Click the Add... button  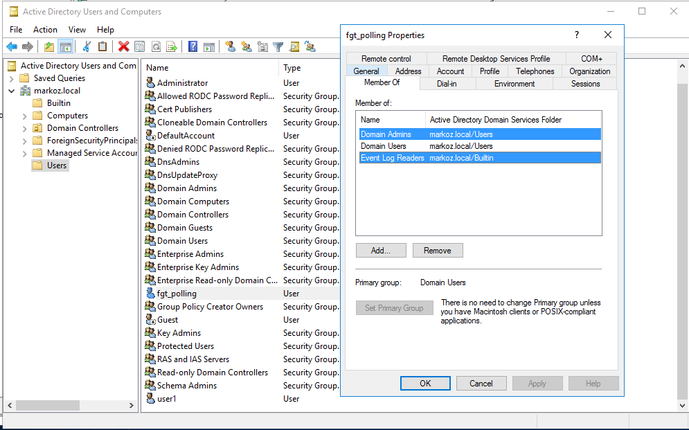[x=381, y=250]
